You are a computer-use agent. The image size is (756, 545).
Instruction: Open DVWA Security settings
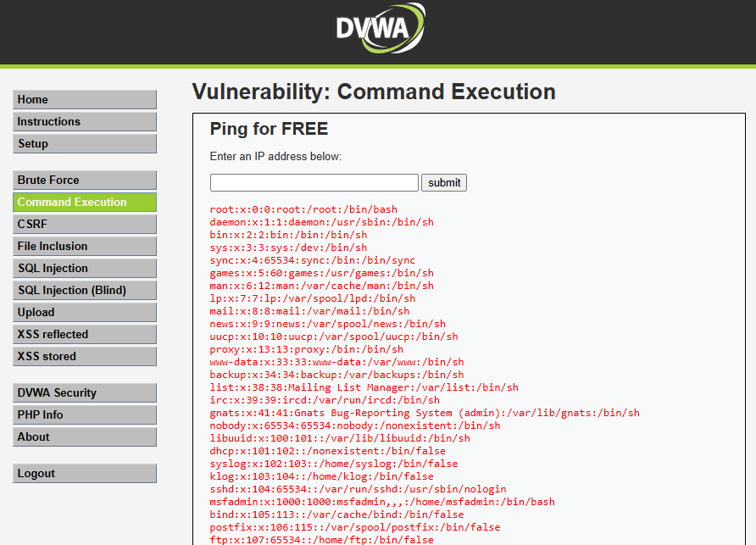point(85,393)
